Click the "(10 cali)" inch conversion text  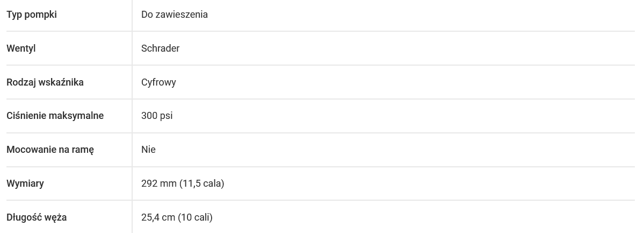coord(196,217)
